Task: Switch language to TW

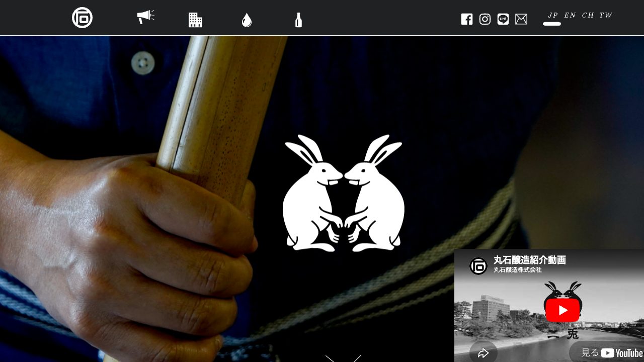Action: pyautogui.click(x=606, y=15)
